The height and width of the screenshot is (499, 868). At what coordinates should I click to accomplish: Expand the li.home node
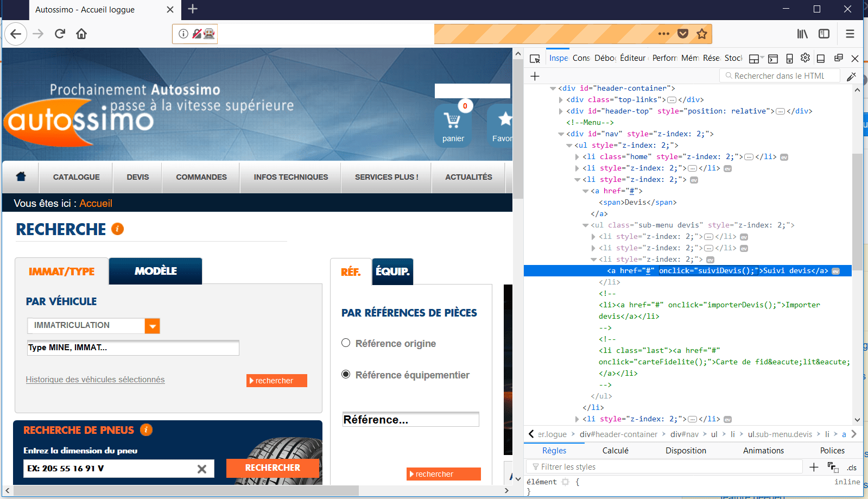(577, 156)
